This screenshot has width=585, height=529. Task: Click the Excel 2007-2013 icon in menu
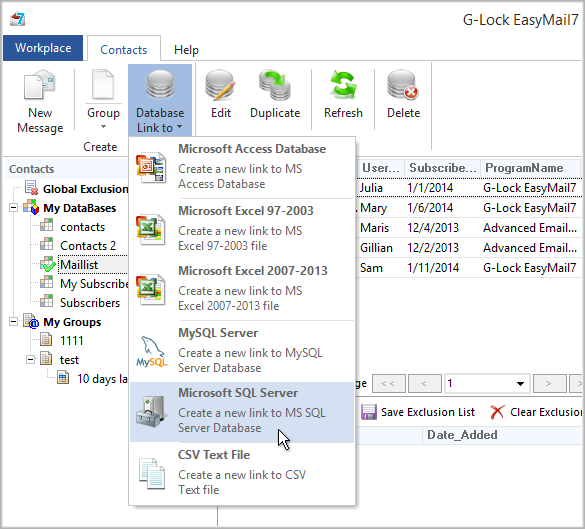tap(151, 289)
